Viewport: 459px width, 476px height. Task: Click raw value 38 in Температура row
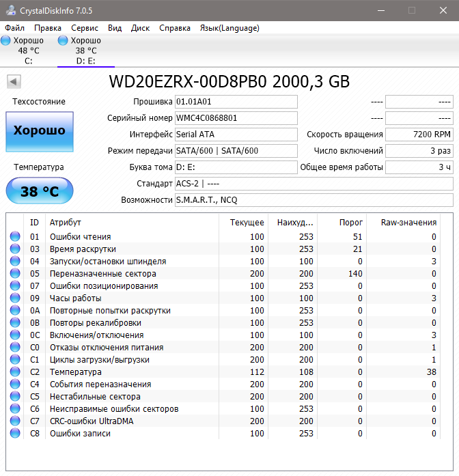pyautogui.click(x=432, y=372)
